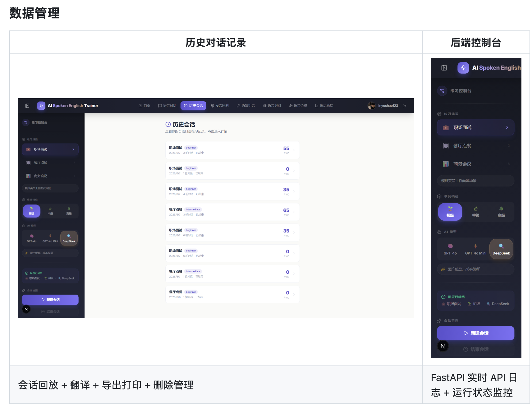Click microphone logo in 后端控制台 screenshot
Screen dimensions: 532x409
click(x=463, y=68)
